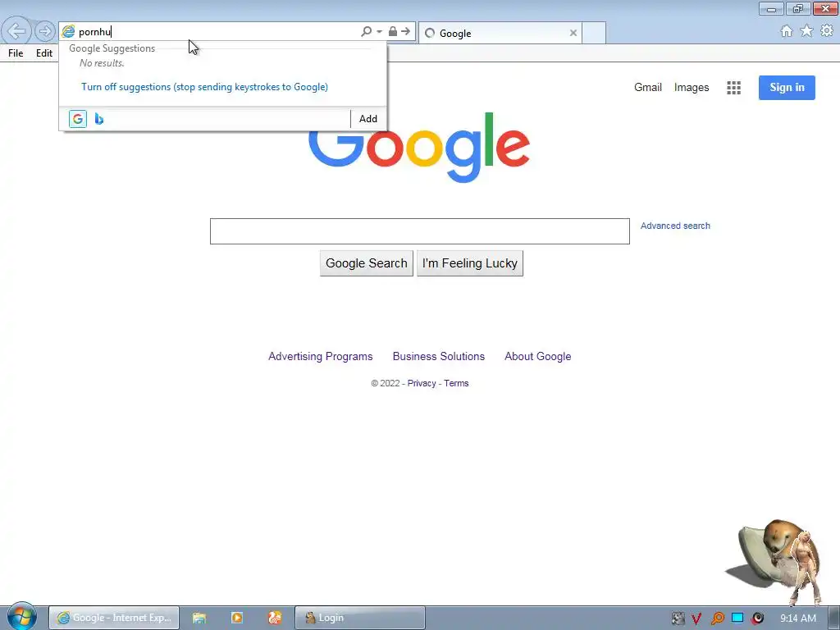Click the Show desktop strip
The width and height of the screenshot is (840, 630).
click(834, 618)
